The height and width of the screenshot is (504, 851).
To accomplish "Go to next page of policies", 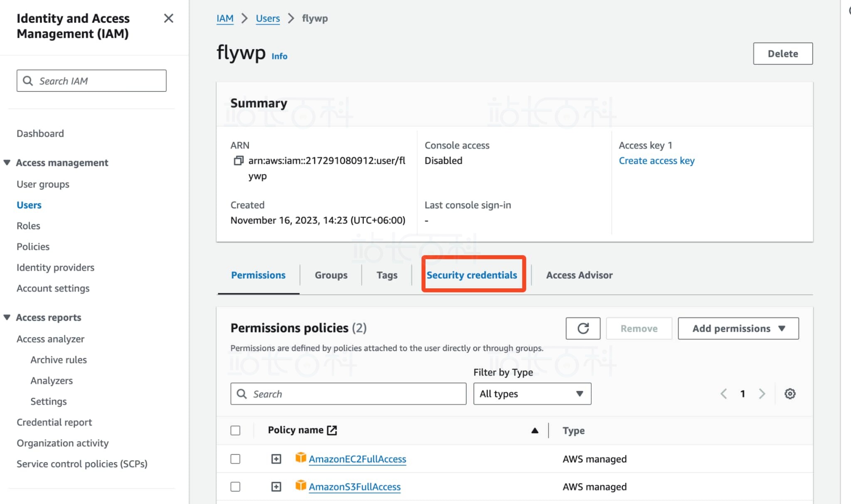I will 762,393.
